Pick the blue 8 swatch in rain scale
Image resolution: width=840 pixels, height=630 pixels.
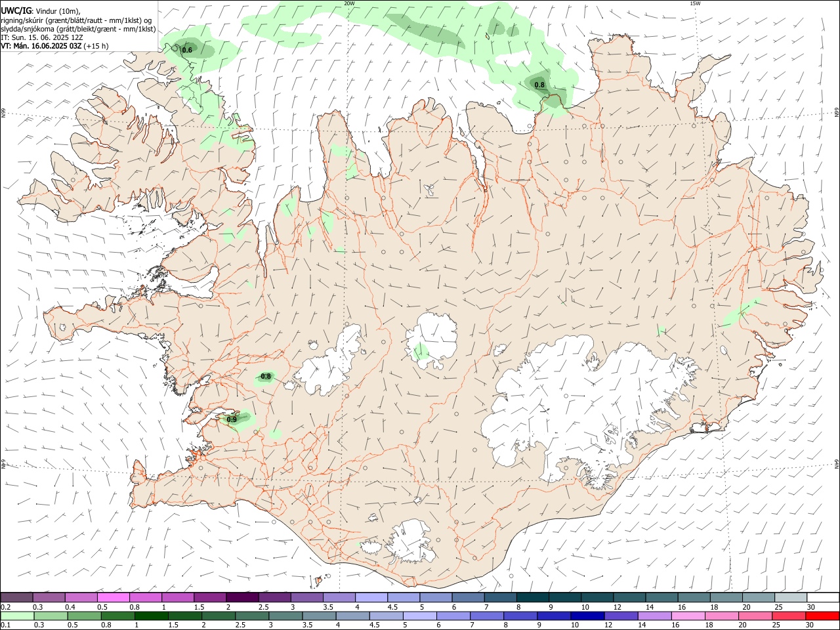520,616
